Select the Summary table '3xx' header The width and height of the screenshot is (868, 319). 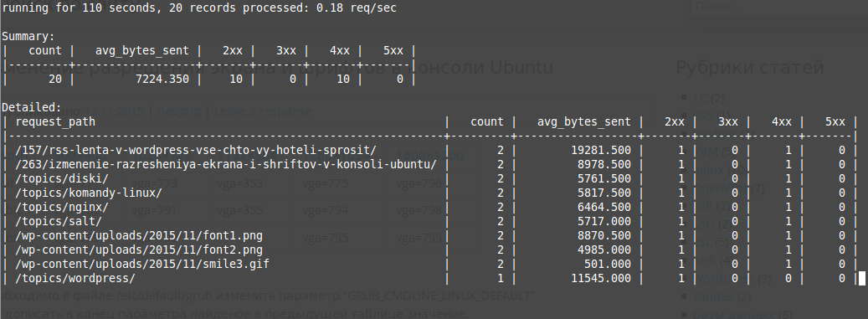[x=286, y=51]
